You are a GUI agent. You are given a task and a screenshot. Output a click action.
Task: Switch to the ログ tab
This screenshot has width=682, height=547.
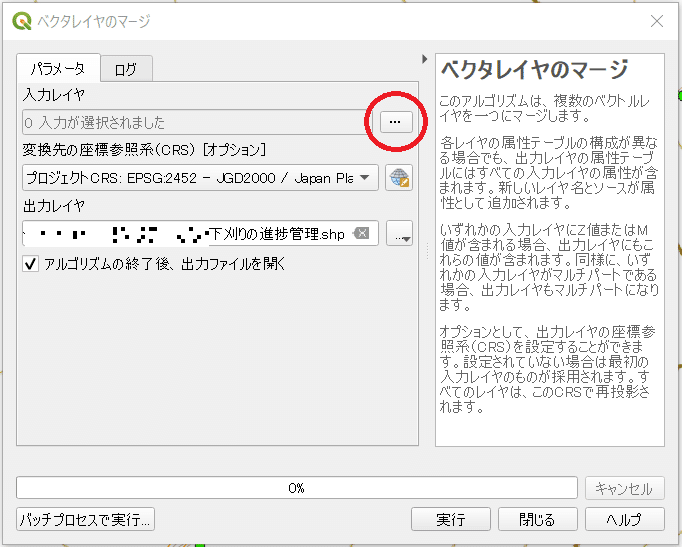126,69
